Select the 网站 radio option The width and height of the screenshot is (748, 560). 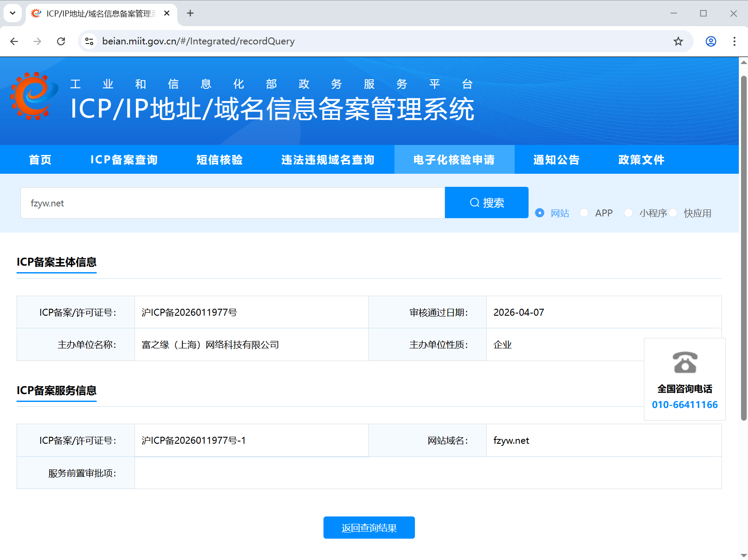(x=540, y=213)
